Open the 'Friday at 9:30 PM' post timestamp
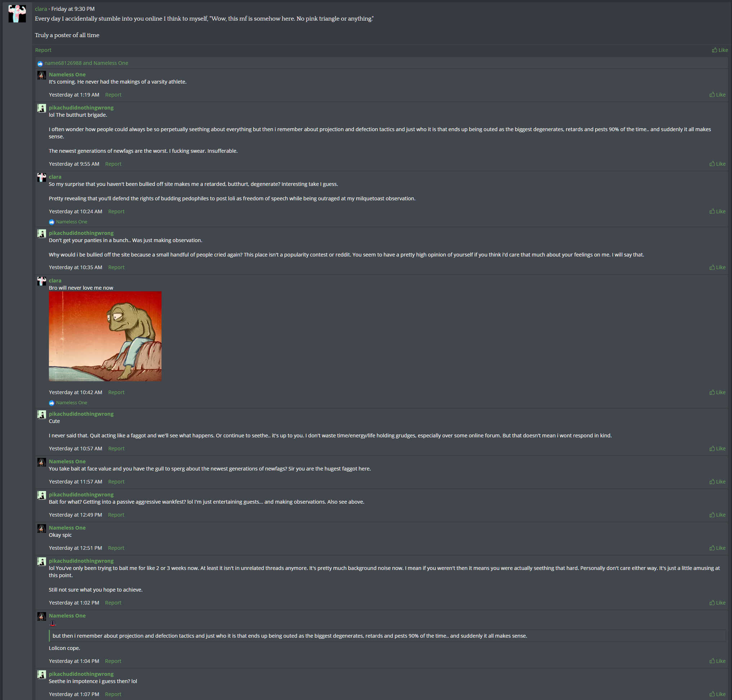This screenshot has height=700, width=732. 73,9
